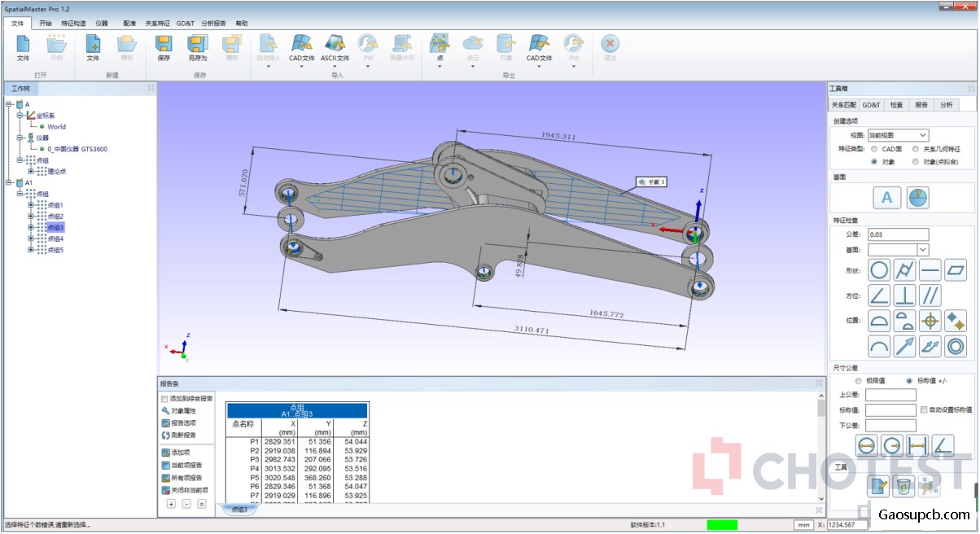The image size is (980, 534).
Task: Choose the circularity (circle) shape check
Action: point(879,270)
